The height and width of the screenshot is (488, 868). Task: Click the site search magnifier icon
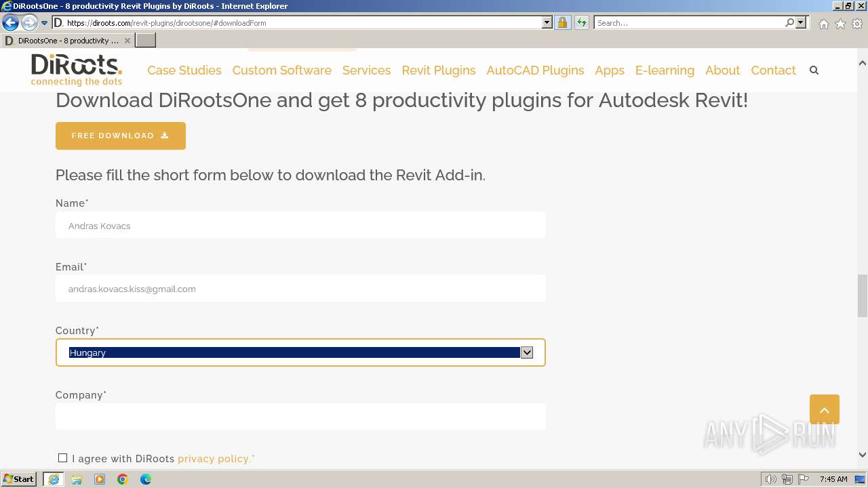coord(814,70)
